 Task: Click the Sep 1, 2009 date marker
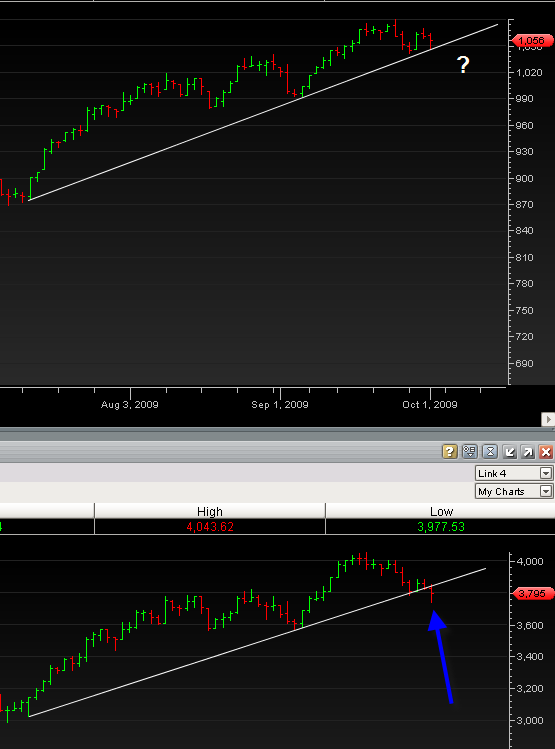click(280, 405)
